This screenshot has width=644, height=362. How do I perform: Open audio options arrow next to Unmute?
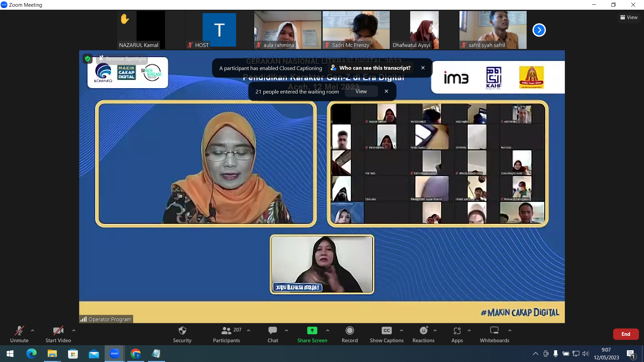[x=33, y=330]
